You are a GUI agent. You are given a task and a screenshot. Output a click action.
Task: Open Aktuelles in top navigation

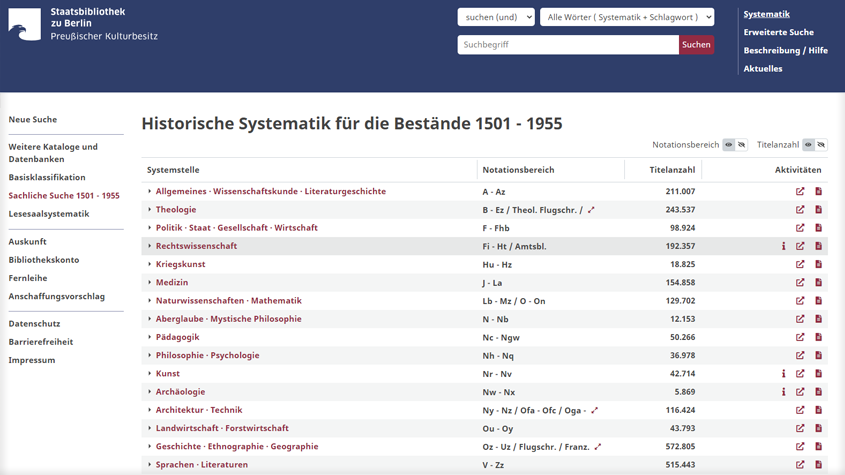[763, 68]
